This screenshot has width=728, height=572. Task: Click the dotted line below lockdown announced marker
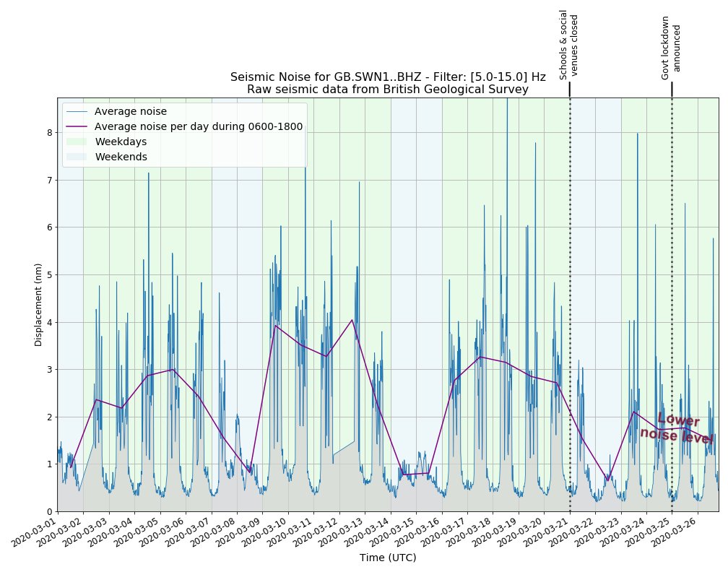pos(672,289)
